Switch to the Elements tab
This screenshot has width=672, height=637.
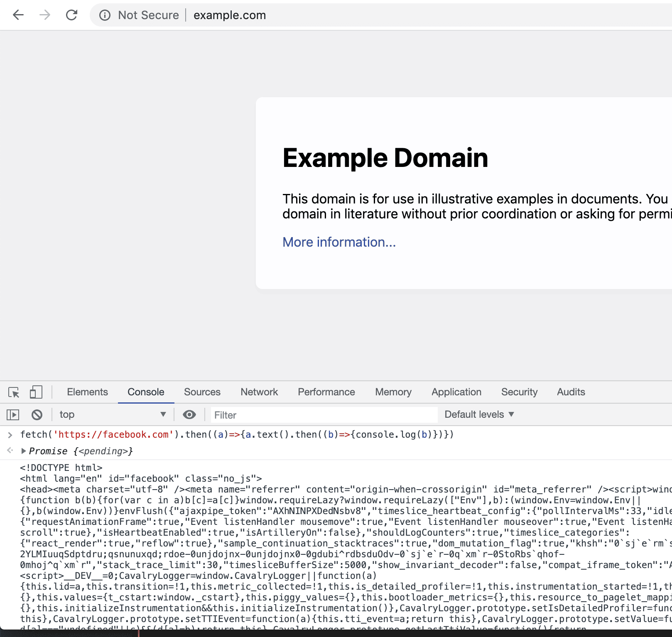pyautogui.click(x=87, y=392)
